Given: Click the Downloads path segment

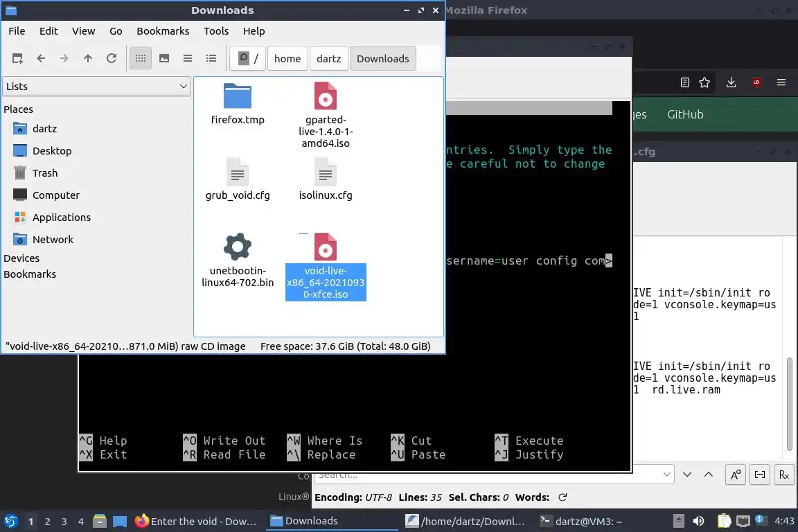Looking at the screenshot, I should [382, 59].
